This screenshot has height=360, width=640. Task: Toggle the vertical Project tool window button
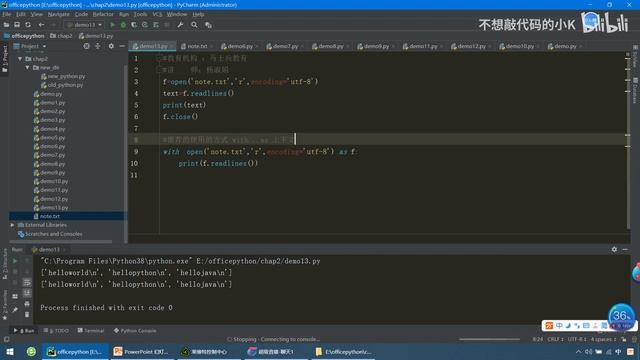tap(4, 58)
